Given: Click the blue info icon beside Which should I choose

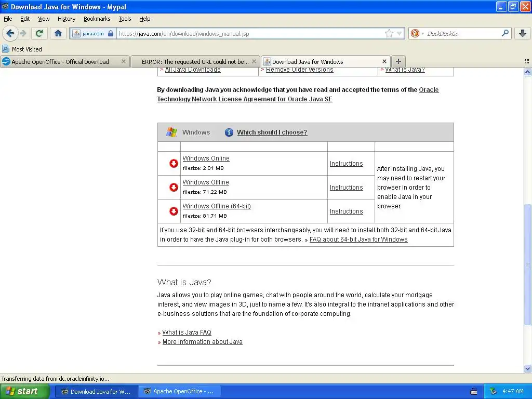Looking at the screenshot, I should coord(229,132).
